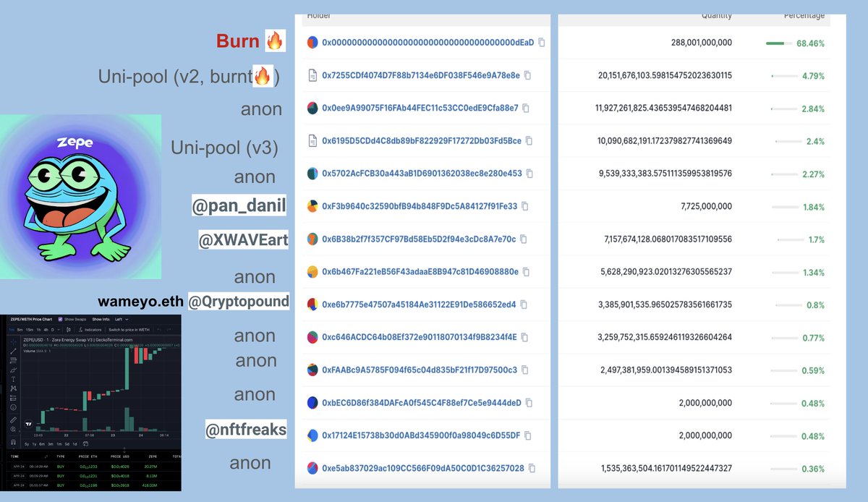Open holder link 0x17124E15738b30d0ABd345900f0a98049c6D55DF
The height and width of the screenshot is (502, 868).
[x=421, y=435]
